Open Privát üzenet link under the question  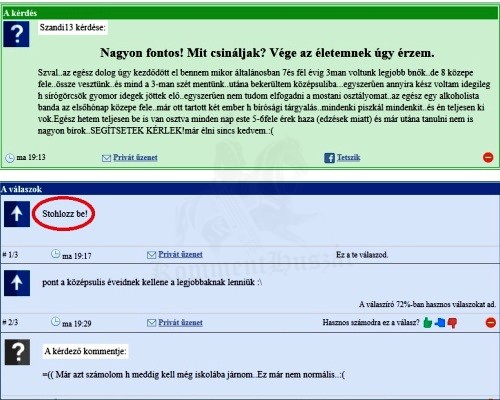pyautogui.click(x=135, y=157)
